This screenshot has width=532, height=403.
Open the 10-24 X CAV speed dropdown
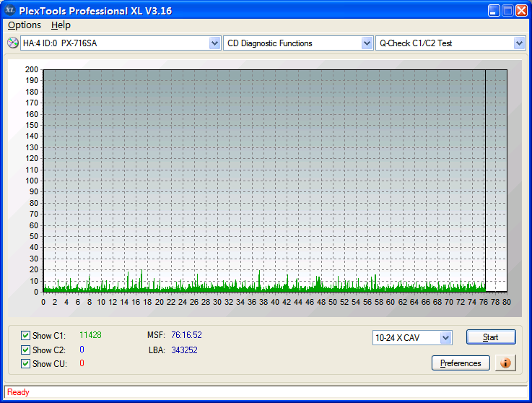tap(445, 338)
